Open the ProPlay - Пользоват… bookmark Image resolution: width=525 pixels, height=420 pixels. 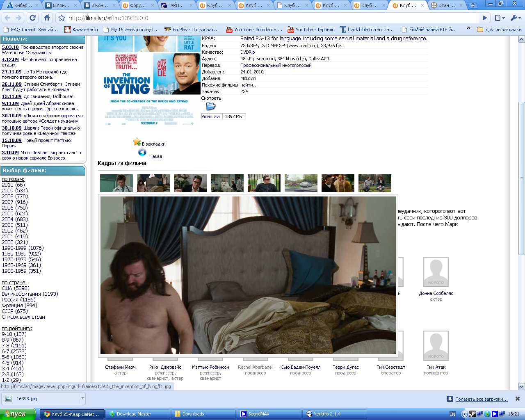coord(192,30)
